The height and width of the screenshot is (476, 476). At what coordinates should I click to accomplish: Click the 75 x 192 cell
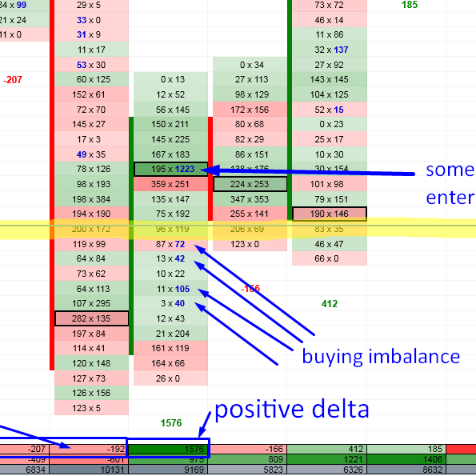point(170,214)
